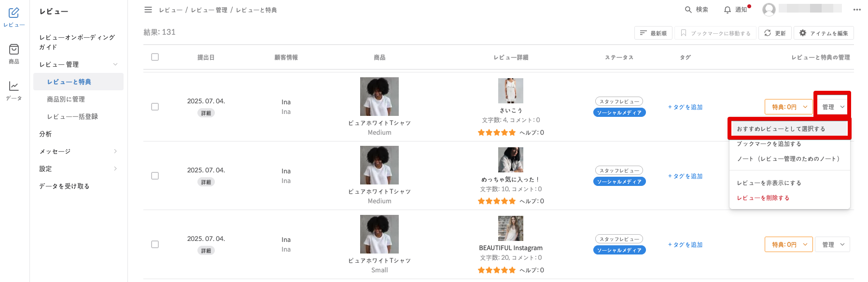
Task: Click the three-dot more options icon
Action: pyautogui.click(x=857, y=10)
